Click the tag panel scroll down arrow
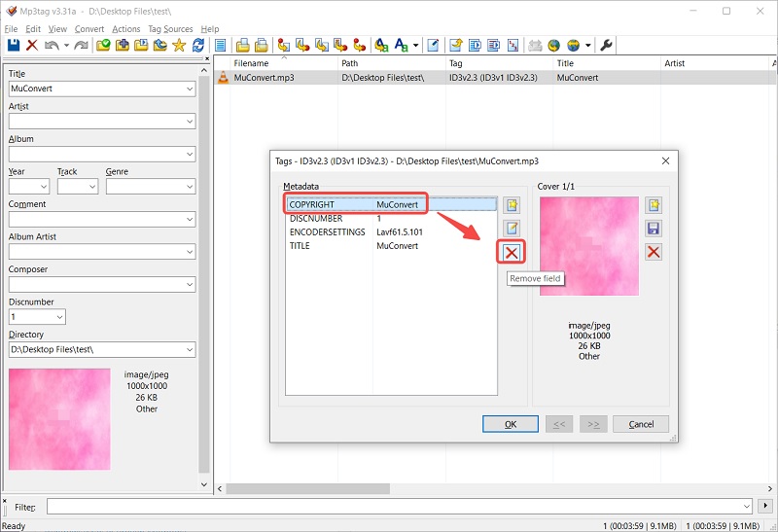This screenshot has width=778, height=532. [x=204, y=484]
